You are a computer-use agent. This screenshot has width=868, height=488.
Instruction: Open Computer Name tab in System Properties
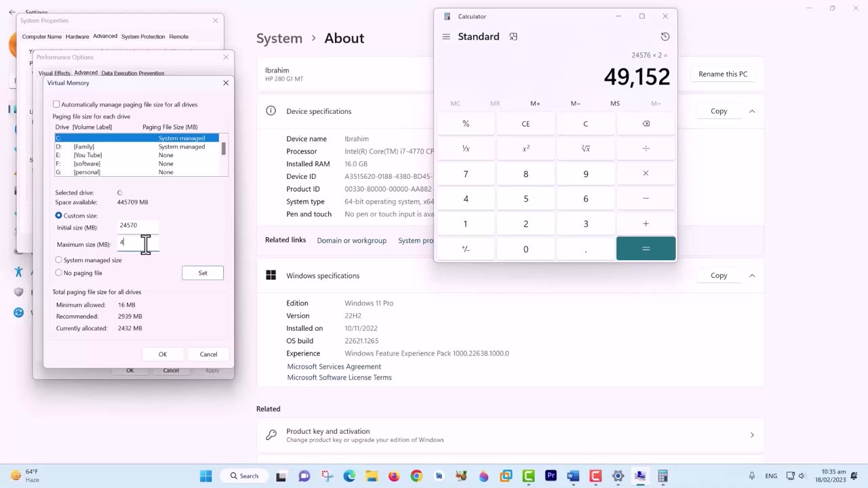point(42,37)
